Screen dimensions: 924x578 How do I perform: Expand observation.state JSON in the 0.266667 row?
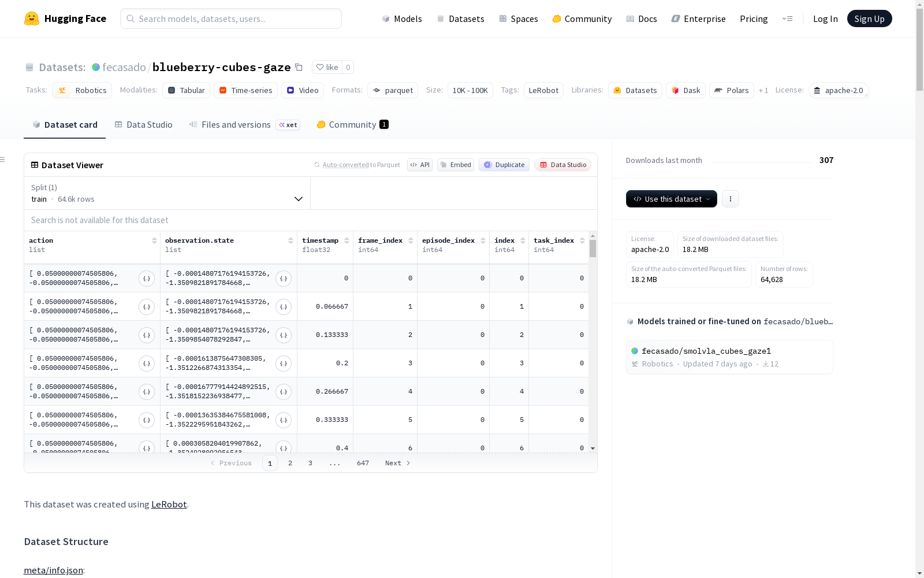(284, 392)
